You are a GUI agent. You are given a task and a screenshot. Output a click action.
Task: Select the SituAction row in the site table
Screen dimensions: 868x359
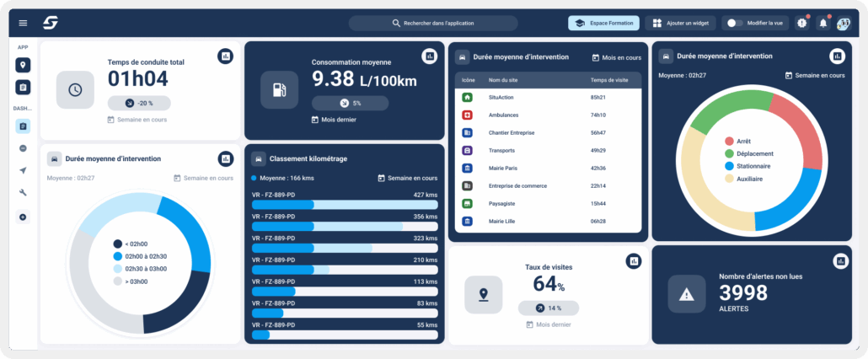tap(548, 98)
